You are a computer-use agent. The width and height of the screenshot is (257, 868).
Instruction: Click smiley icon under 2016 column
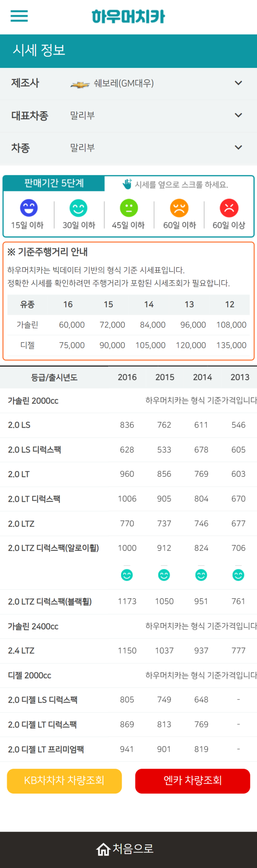pyautogui.click(x=127, y=575)
